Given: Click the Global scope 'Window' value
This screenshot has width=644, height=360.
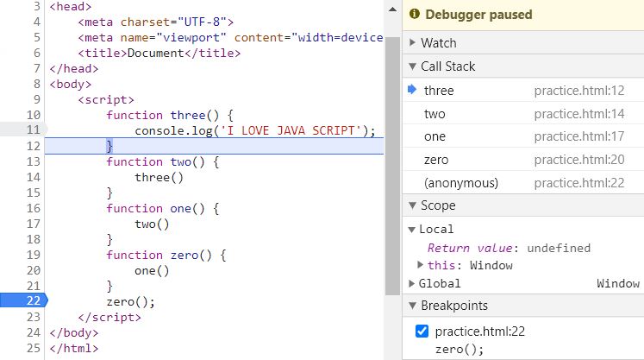Looking at the screenshot, I should pos(618,283).
